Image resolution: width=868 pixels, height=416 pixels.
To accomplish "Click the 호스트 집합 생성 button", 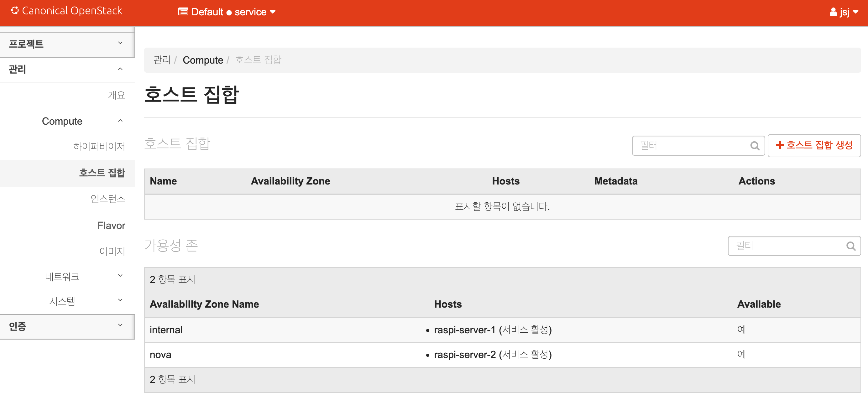I will [x=814, y=145].
